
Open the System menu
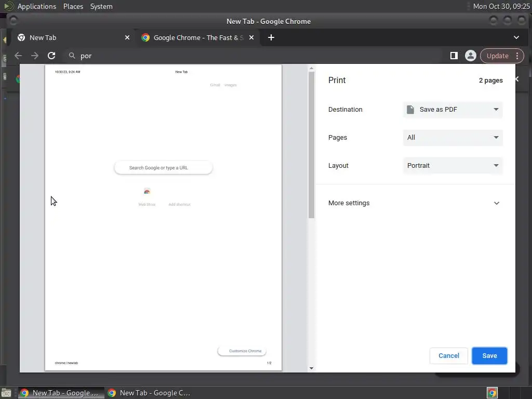point(101,6)
